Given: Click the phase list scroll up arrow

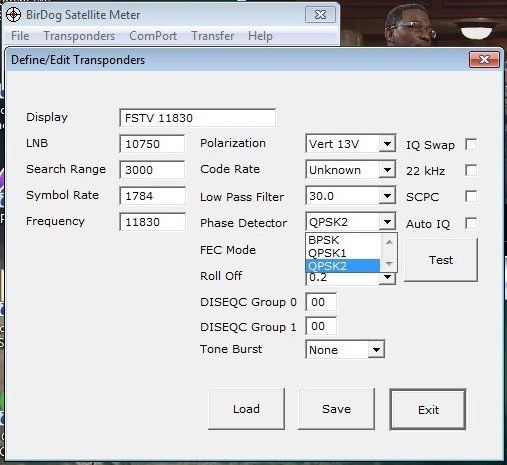Looking at the screenshot, I should [x=389, y=242].
